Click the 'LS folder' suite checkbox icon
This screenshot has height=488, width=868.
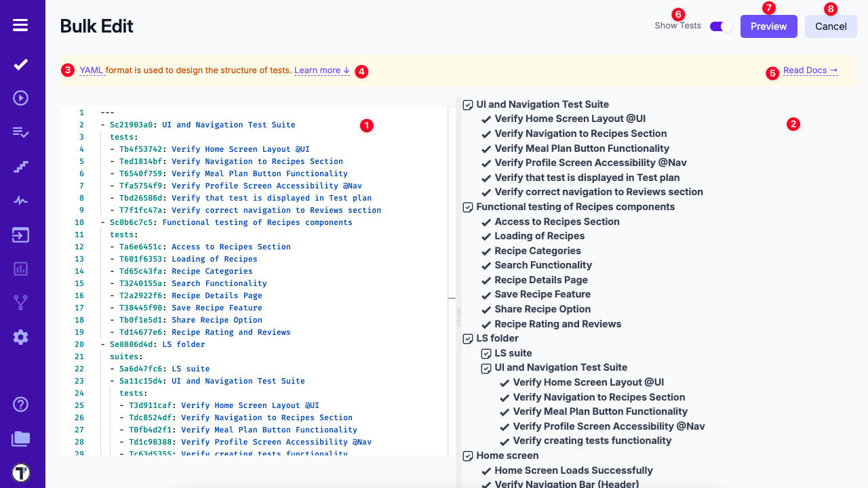(x=468, y=339)
